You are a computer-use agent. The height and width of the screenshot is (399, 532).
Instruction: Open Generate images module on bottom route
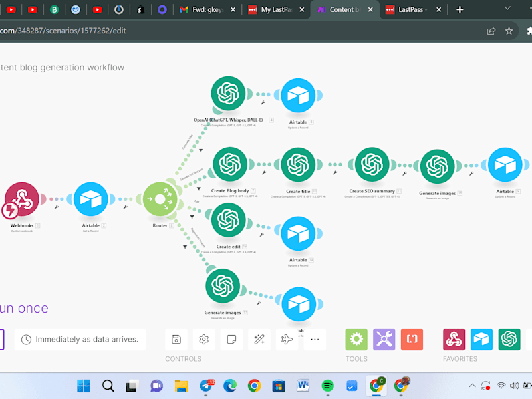(223, 286)
